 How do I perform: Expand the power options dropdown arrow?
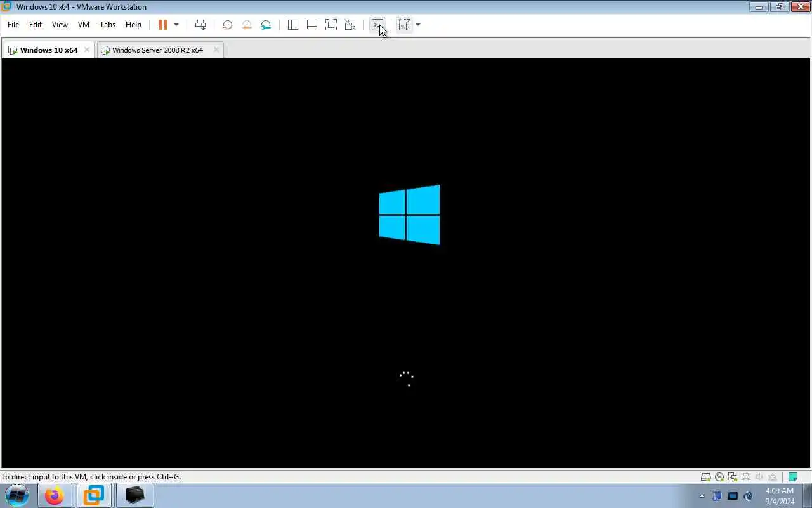pos(176,25)
